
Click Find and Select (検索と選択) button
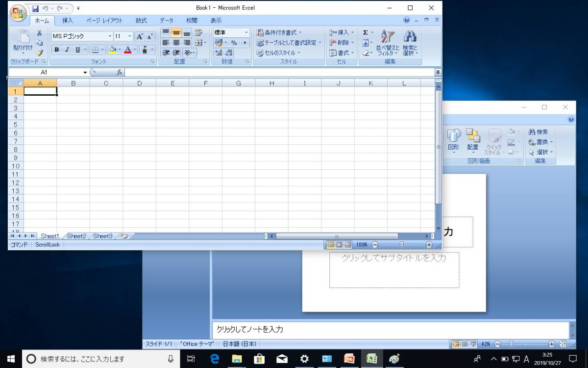(410, 42)
